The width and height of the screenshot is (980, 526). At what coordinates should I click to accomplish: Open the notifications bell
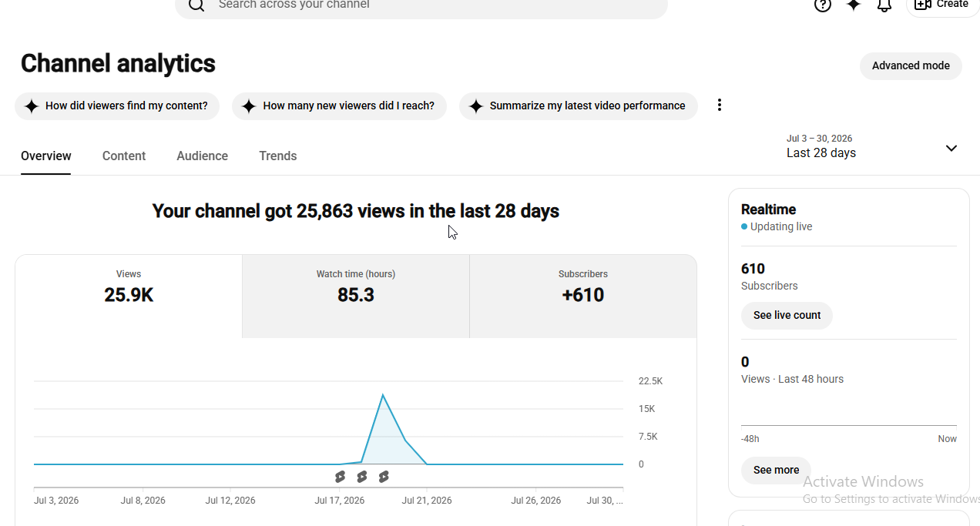pos(884,5)
